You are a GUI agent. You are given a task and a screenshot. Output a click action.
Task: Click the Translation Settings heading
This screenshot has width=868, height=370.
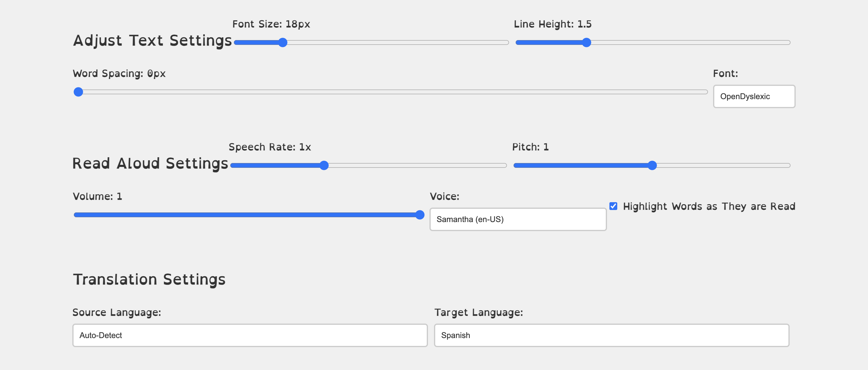pos(149,279)
